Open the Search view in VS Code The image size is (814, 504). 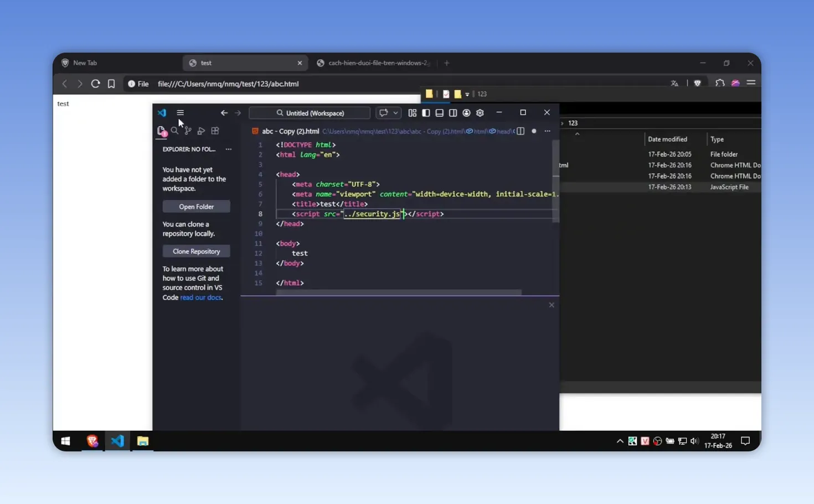pos(174,131)
